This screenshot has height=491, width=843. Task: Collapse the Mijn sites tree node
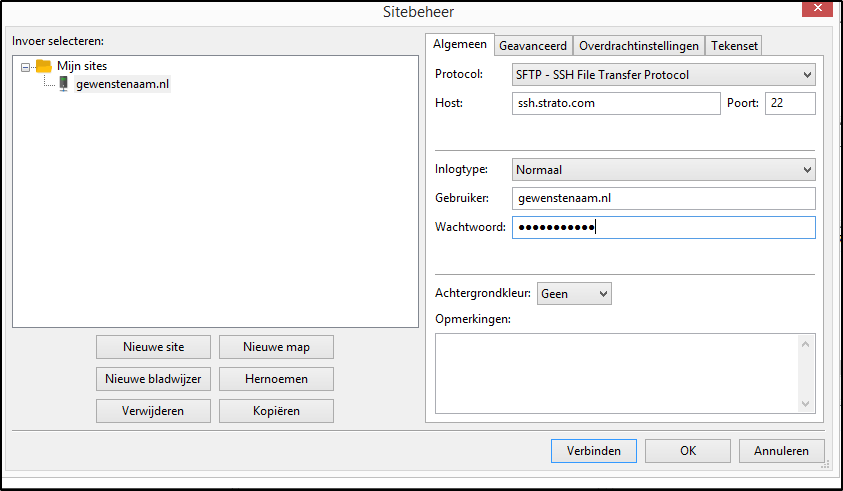coord(26,67)
